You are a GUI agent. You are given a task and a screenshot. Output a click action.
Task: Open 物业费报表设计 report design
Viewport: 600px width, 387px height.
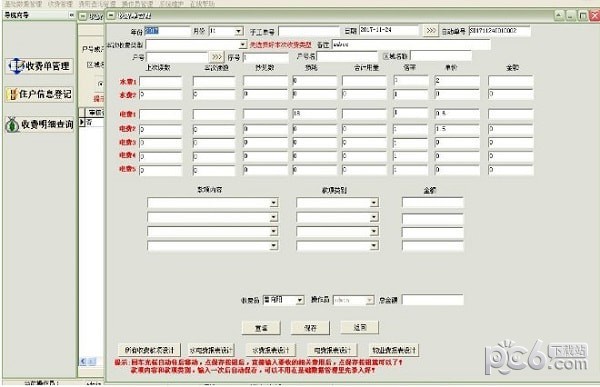[x=394, y=350]
